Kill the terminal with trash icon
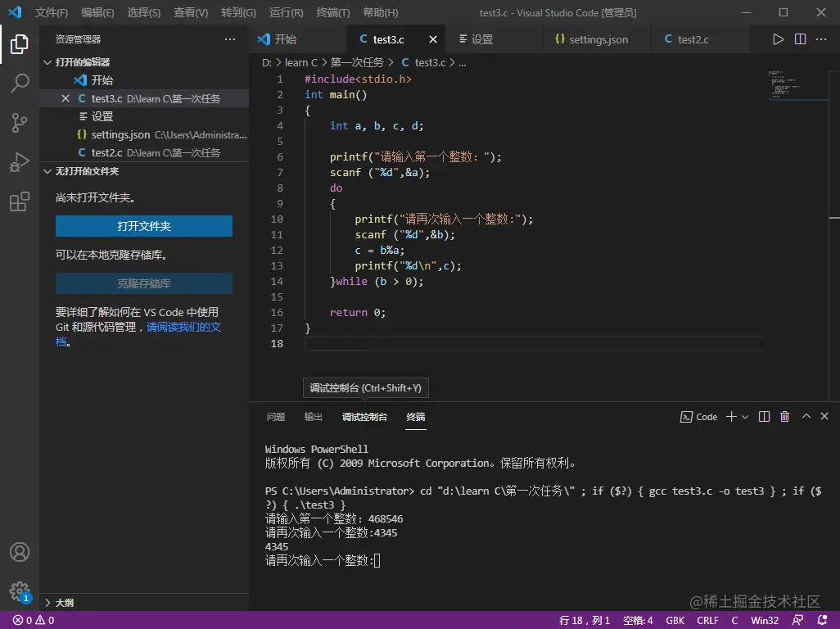Viewport: 840px width, 629px height. [784, 417]
